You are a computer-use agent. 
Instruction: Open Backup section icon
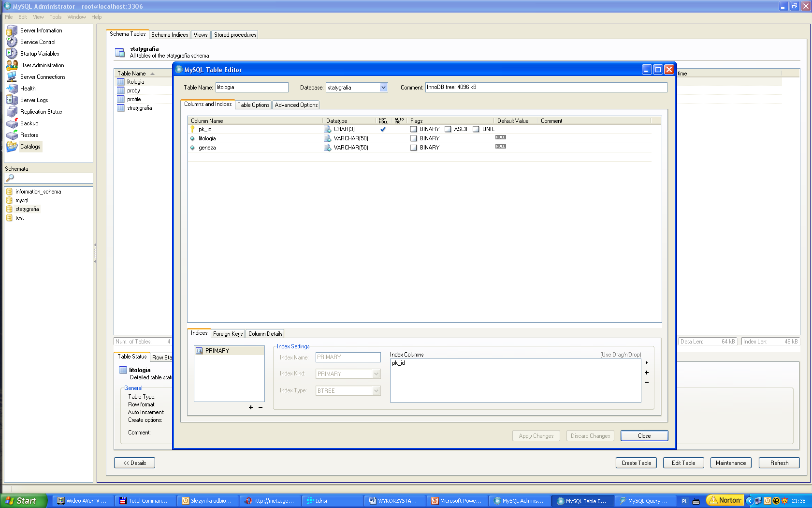pyautogui.click(x=12, y=123)
